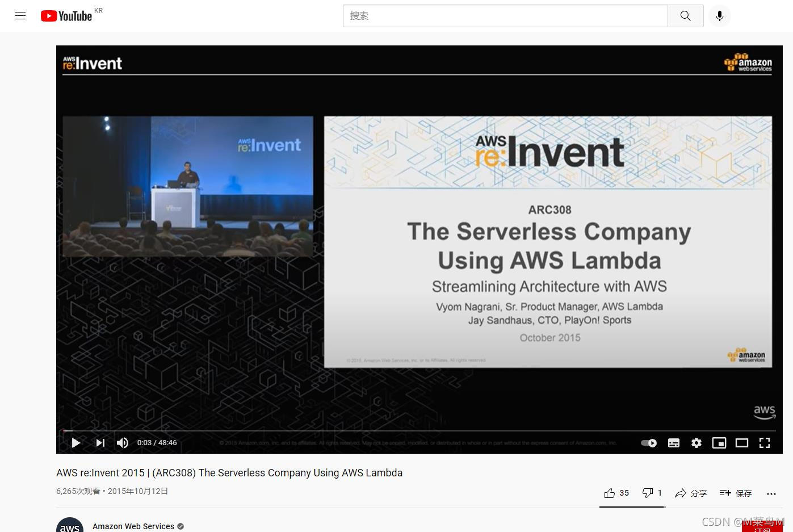Like the video with thumbs up
Screen dimensions: 793x532
click(x=616, y=493)
